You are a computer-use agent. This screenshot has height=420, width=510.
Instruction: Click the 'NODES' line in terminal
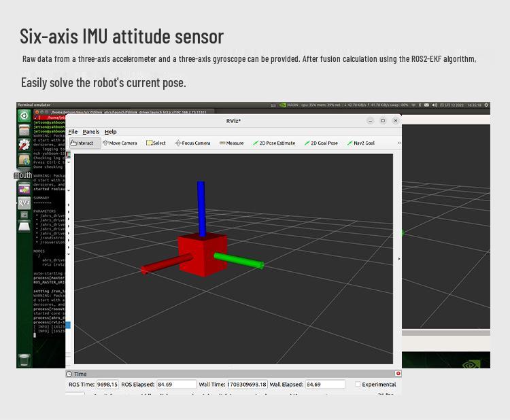39,251
